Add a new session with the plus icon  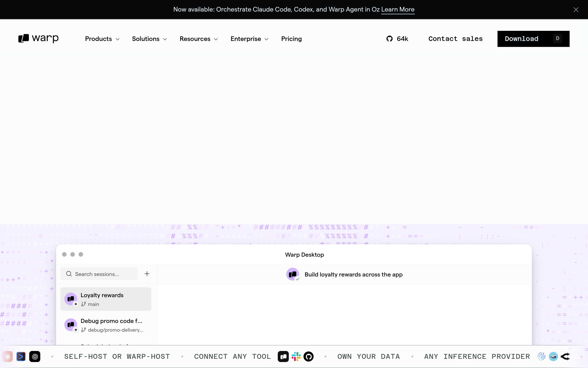(147, 274)
